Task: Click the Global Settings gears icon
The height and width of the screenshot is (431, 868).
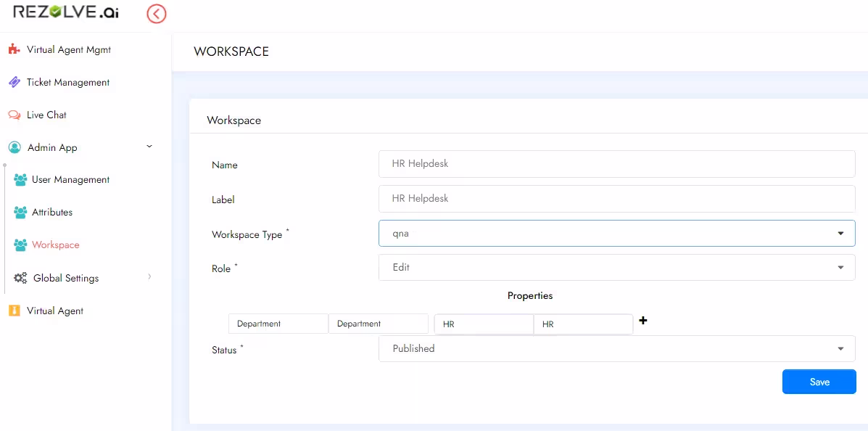Action: [x=20, y=278]
